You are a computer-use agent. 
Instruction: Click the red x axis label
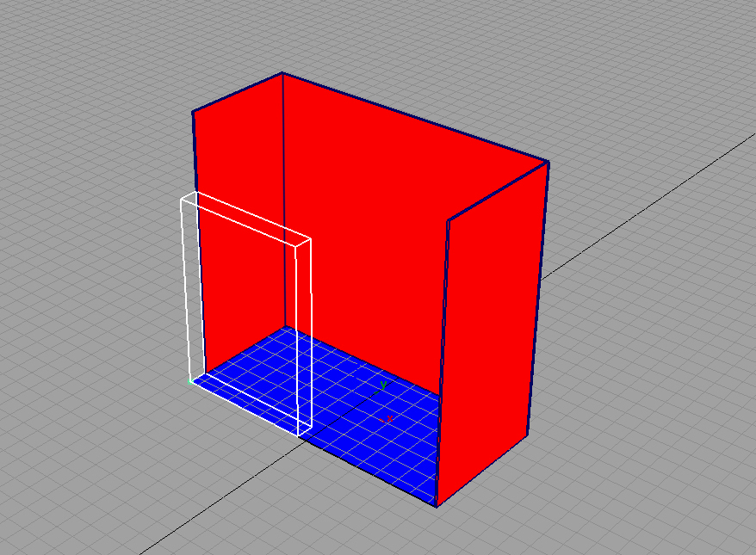pyautogui.click(x=389, y=419)
